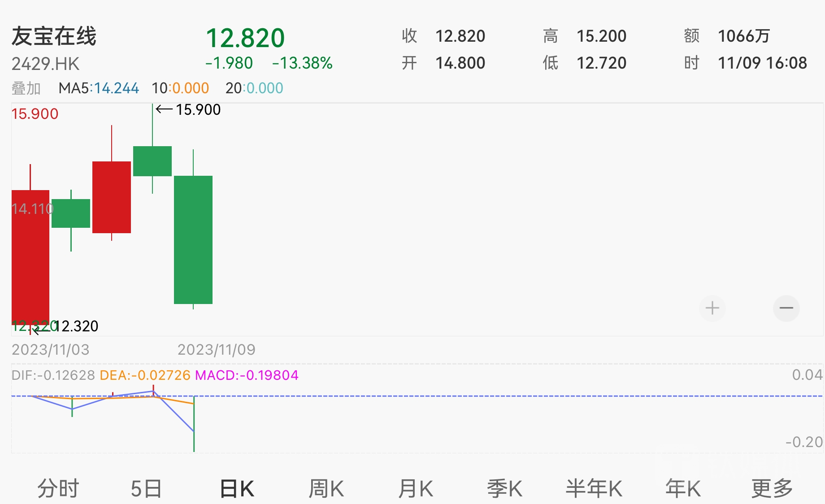Click the large current price 12.820
Screen dimensions: 825x504
tap(245, 38)
